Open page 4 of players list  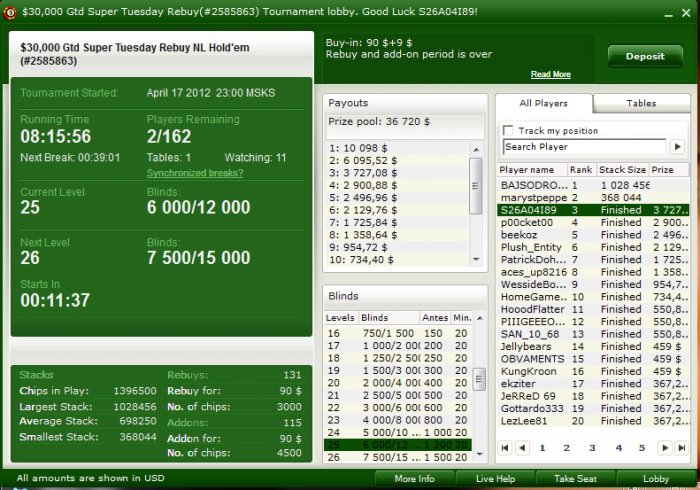618,448
